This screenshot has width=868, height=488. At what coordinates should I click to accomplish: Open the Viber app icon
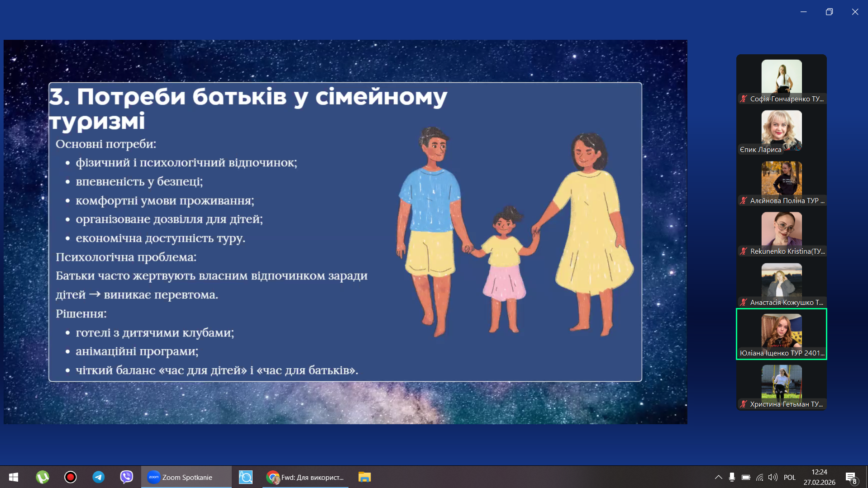(x=126, y=477)
